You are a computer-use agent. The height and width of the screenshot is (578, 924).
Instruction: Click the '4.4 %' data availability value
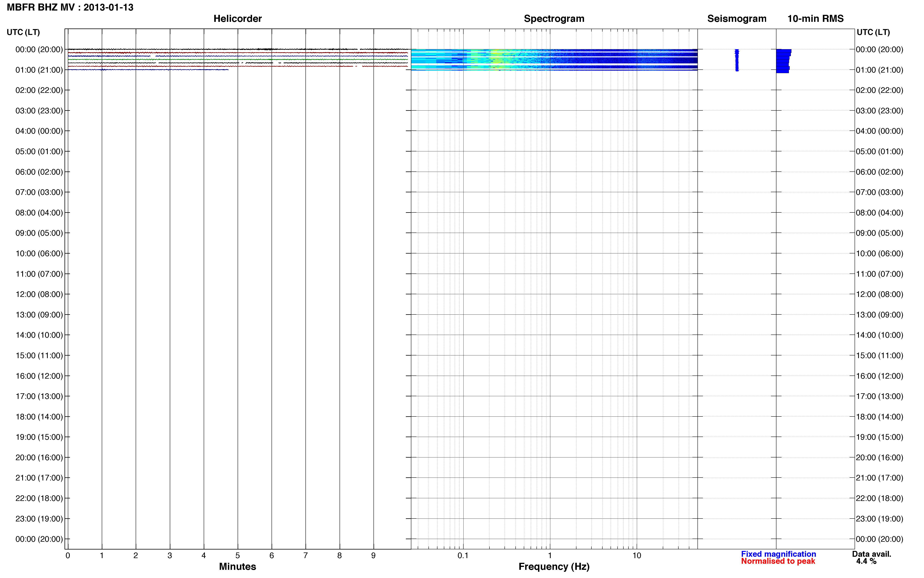click(866, 561)
